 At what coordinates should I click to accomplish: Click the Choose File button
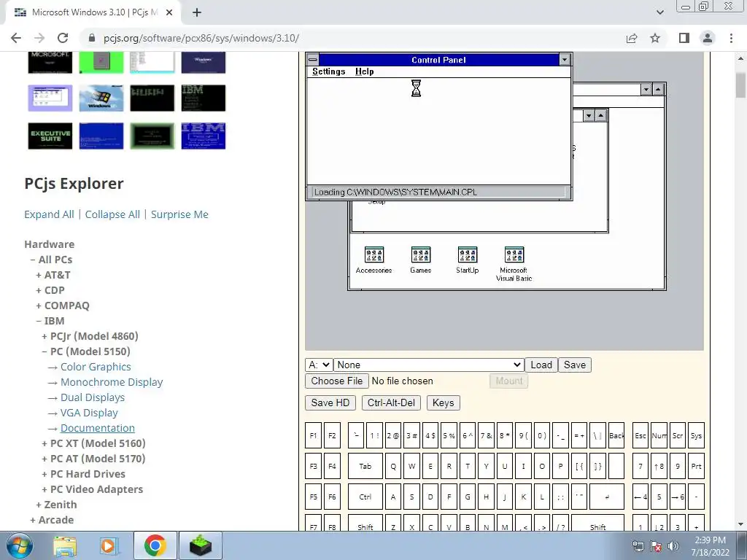(337, 381)
